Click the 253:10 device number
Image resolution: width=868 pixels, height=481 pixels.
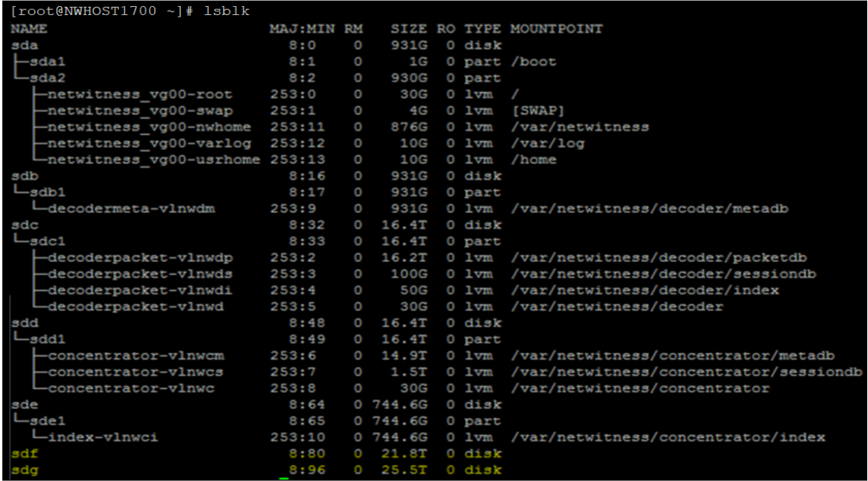(x=297, y=437)
